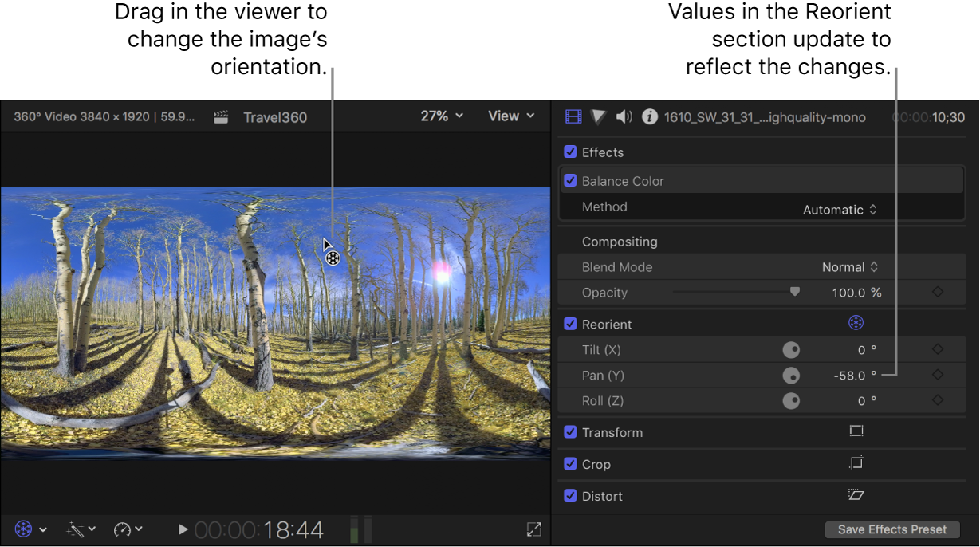Click the 360° icon next to Reorient

pyautogui.click(x=856, y=323)
